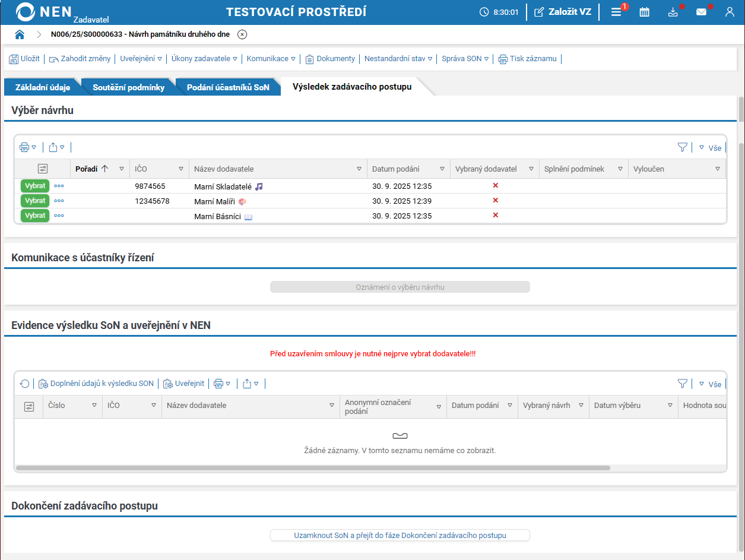
Task: Switch to Podání účastníků SoN tab
Action: coord(228,87)
